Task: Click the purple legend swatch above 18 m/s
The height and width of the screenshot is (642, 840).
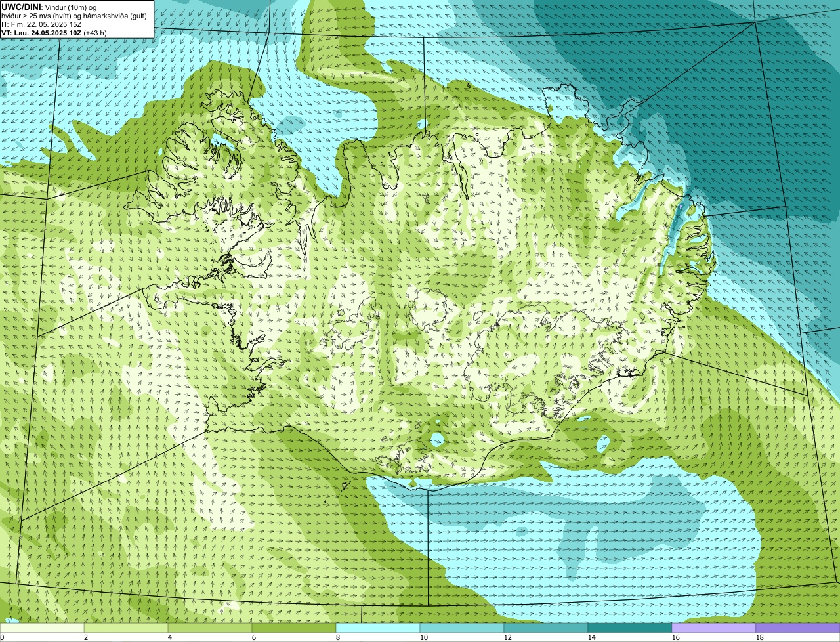Action: click(798, 628)
